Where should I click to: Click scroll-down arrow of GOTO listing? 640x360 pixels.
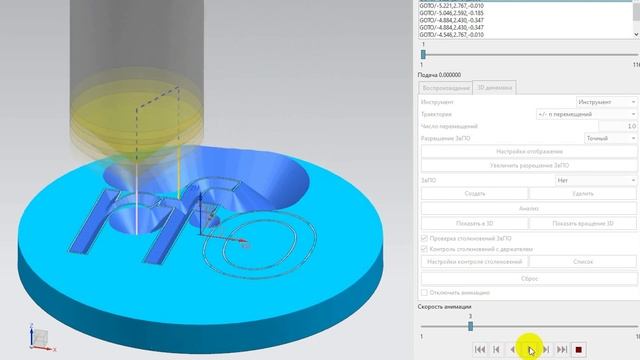point(636,35)
